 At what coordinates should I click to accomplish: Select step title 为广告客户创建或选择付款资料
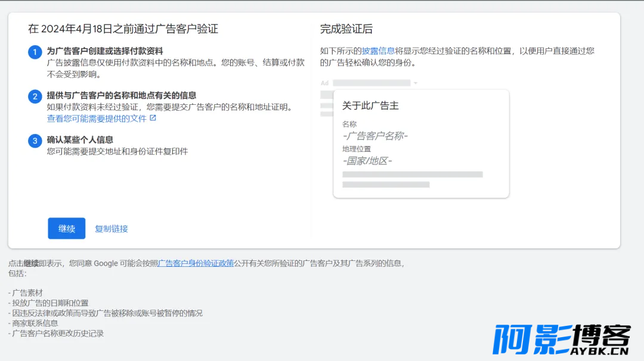pyautogui.click(x=105, y=51)
